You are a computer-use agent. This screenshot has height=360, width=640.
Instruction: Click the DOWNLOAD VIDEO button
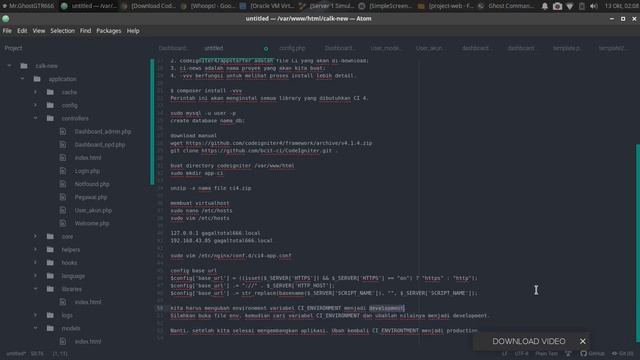click(x=529, y=341)
